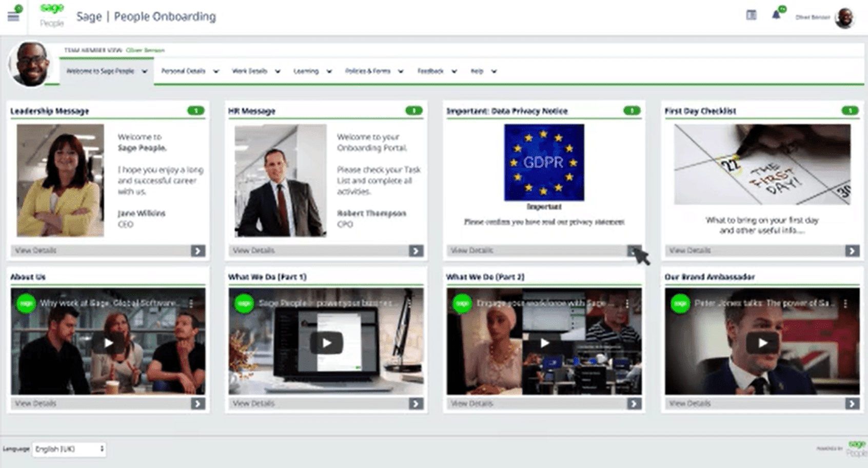Click View Details under What We Do (Part 1)
The image size is (868, 468).
pos(254,404)
